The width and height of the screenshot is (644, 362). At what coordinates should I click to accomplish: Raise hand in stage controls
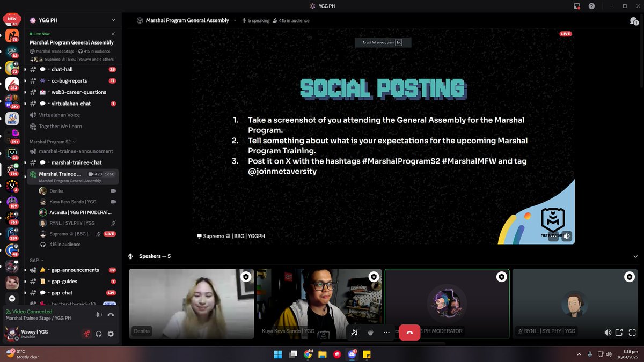(x=370, y=333)
